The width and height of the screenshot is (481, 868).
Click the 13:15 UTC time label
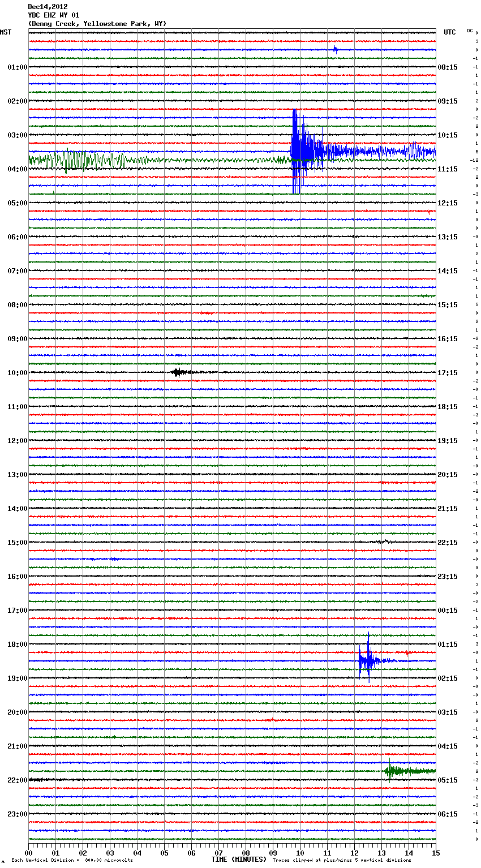point(448,237)
